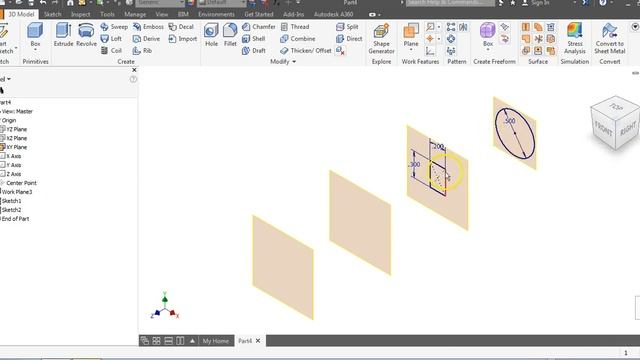Switch to the Inspect tab
This screenshot has height=360, width=640.
[80, 14]
